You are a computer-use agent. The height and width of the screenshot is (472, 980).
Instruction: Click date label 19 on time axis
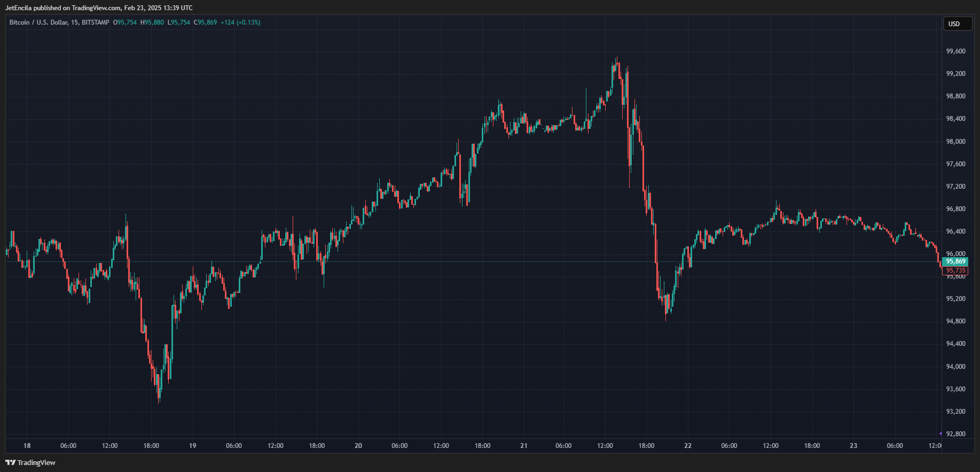(x=193, y=446)
